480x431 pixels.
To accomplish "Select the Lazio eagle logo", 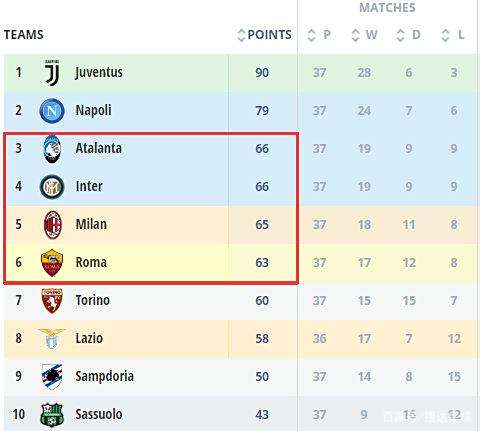I will coord(52,339).
